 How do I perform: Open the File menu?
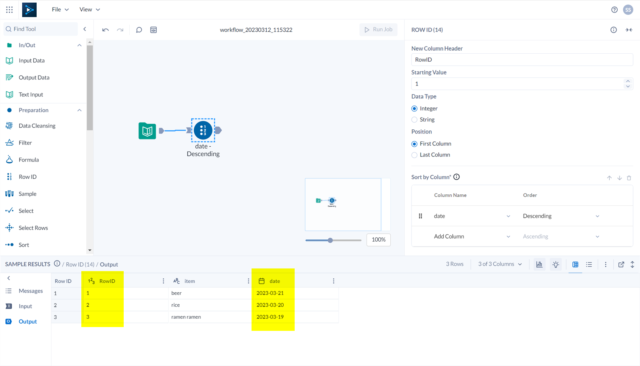pos(60,9)
